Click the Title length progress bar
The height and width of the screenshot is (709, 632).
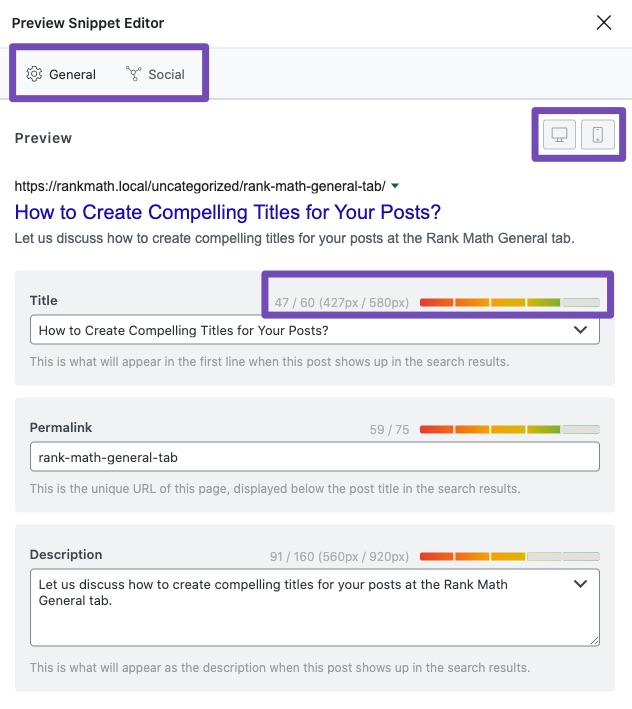[x=509, y=303]
